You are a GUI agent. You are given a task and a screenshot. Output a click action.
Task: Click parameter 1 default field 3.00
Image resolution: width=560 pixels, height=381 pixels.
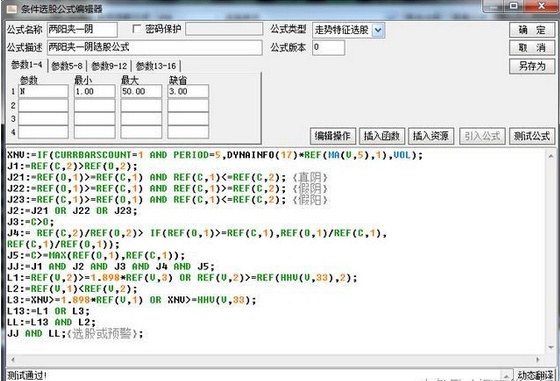[x=188, y=91]
